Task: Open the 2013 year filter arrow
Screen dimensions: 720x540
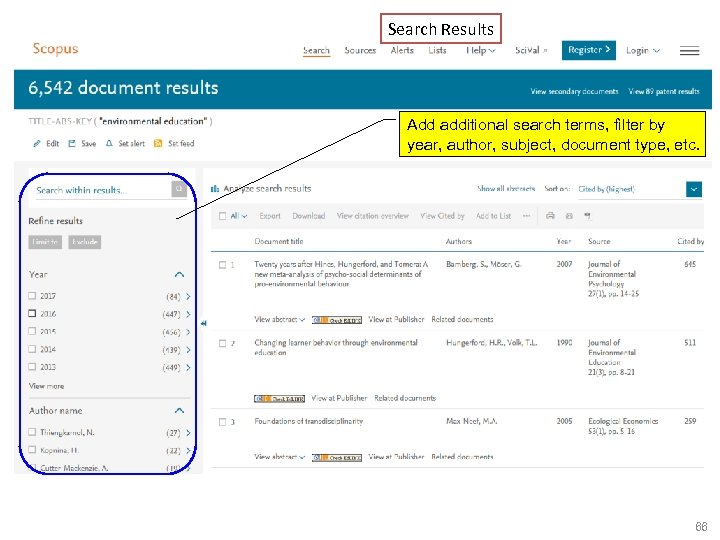Action: (x=188, y=367)
